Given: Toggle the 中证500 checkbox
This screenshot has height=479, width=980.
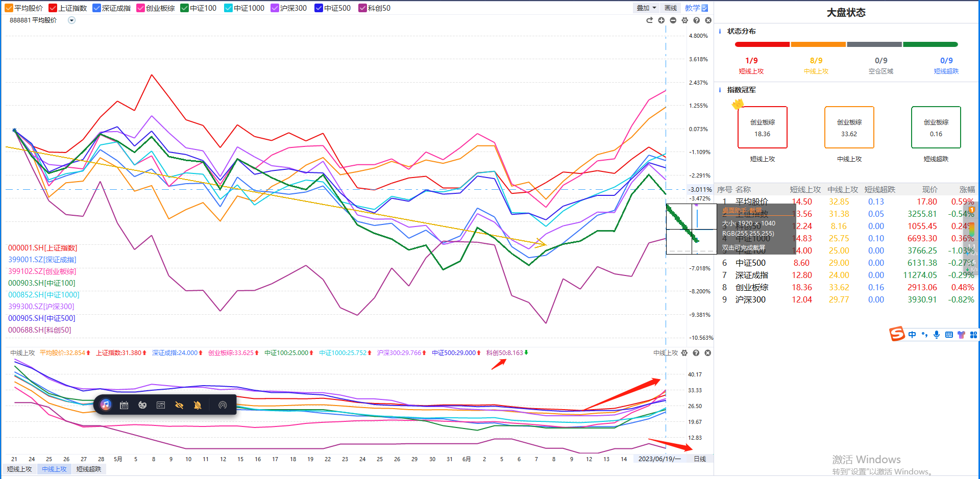Looking at the screenshot, I should (318, 8).
